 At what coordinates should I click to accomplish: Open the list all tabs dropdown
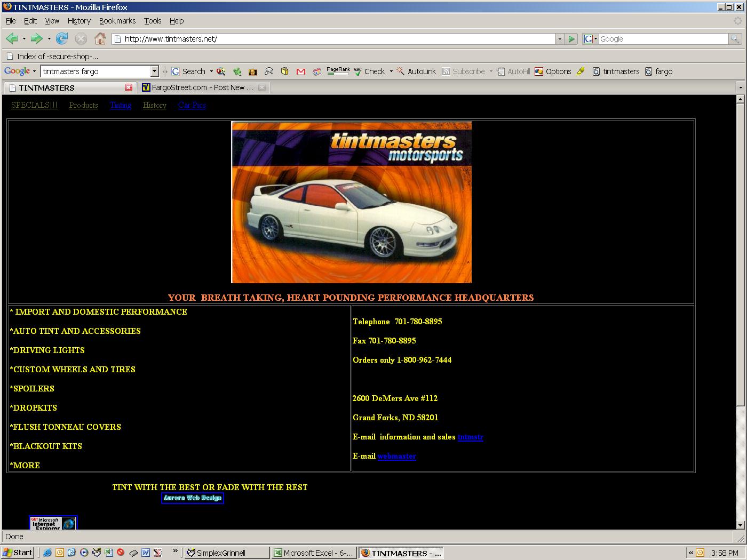point(740,87)
